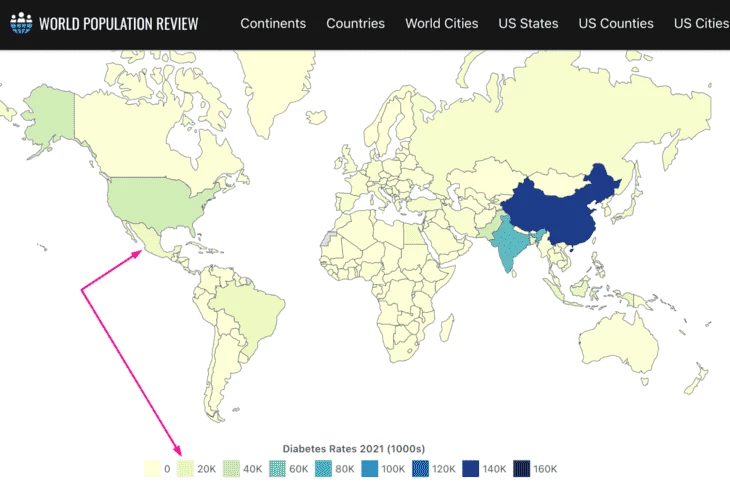Select the 40K legend color swatch

point(231,468)
